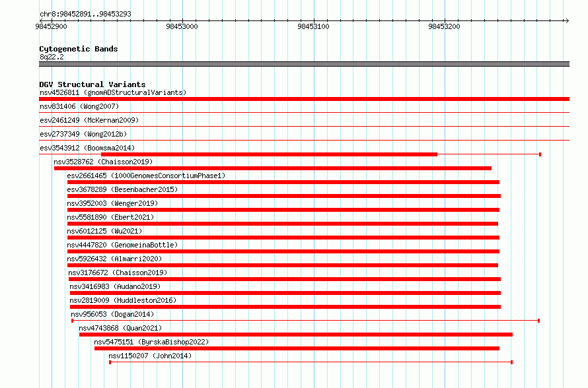Open nsv3528762 (Chaisson2019) variant label
The width and height of the screenshot is (588, 388).
pos(103,162)
